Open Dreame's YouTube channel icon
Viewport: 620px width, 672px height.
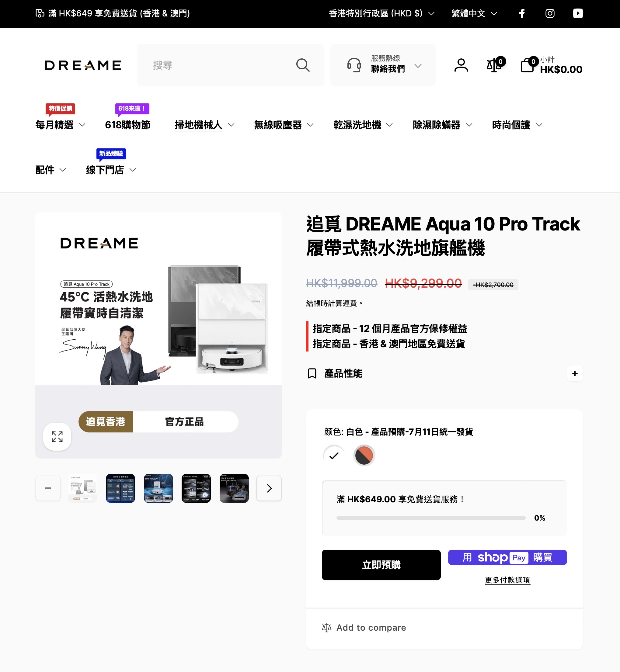[x=578, y=13]
